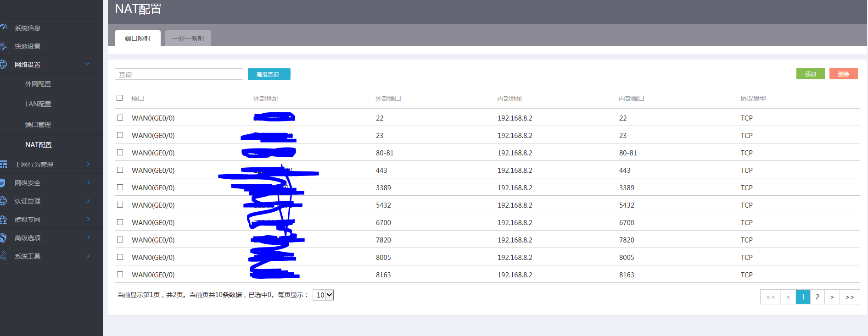Tick the checkbox for port 443 row
This screenshot has width=868, height=336.
click(x=120, y=170)
